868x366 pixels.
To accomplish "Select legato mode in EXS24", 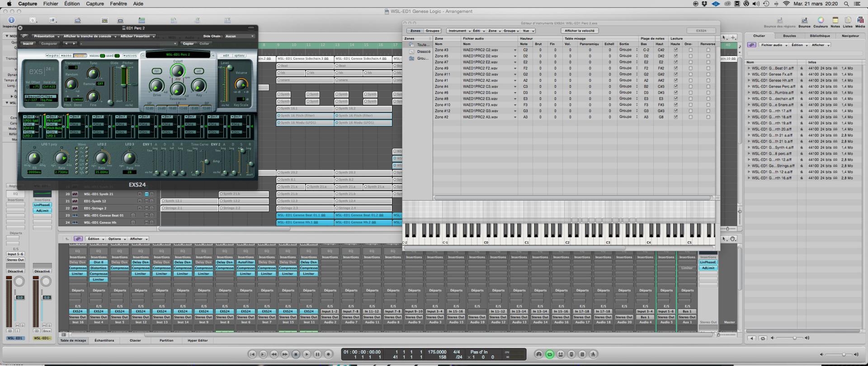I will point(52,56).
